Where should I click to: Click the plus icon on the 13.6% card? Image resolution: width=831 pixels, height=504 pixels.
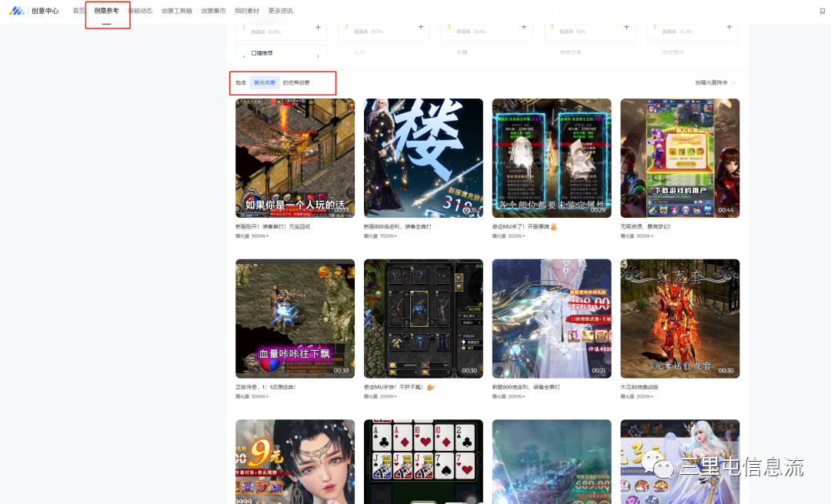click(x=524, y=27)
